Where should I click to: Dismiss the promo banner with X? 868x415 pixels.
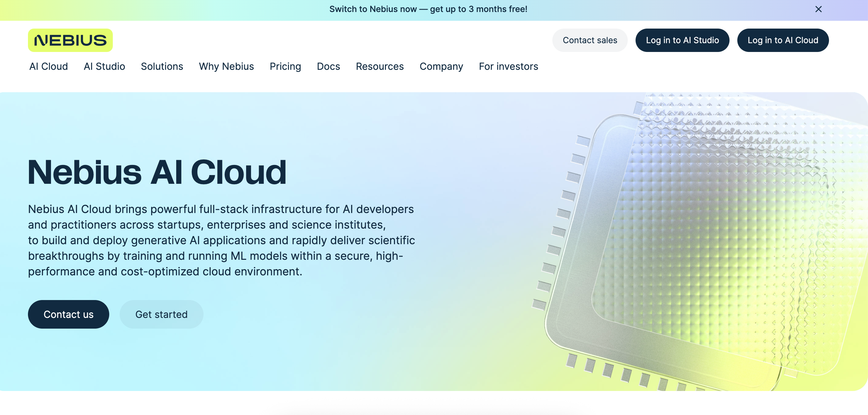click(818, 9)
